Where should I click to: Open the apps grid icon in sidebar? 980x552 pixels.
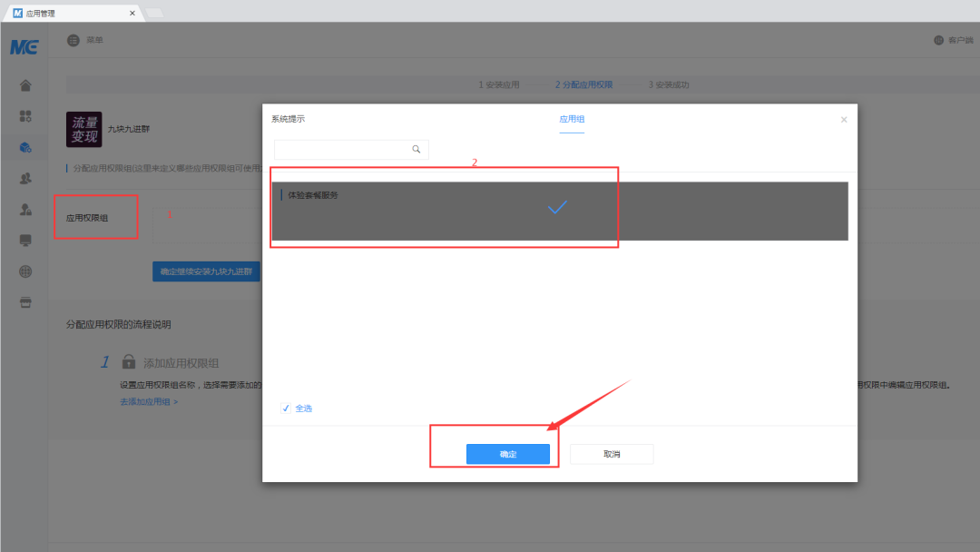[25, 116]
